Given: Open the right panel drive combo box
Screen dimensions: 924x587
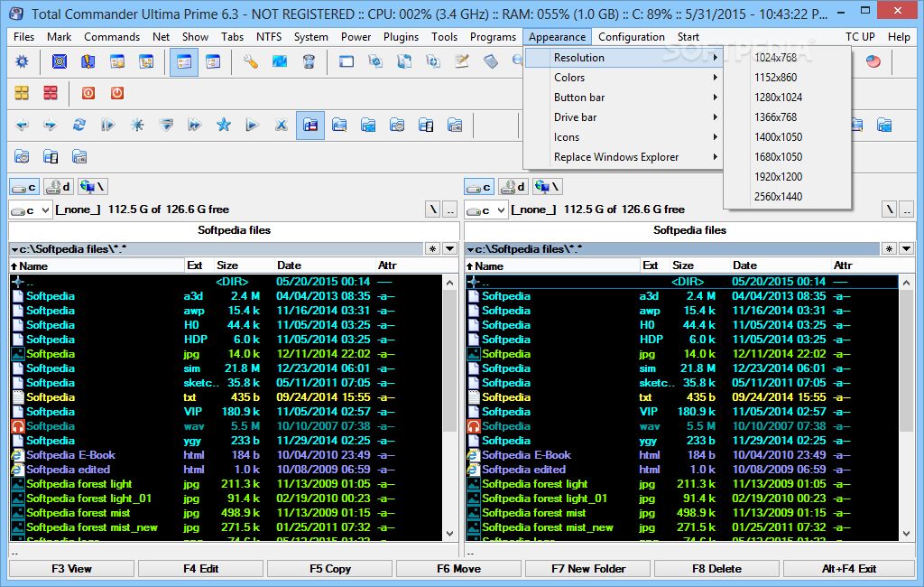Looking at the screenshot, I should point(485,210).
